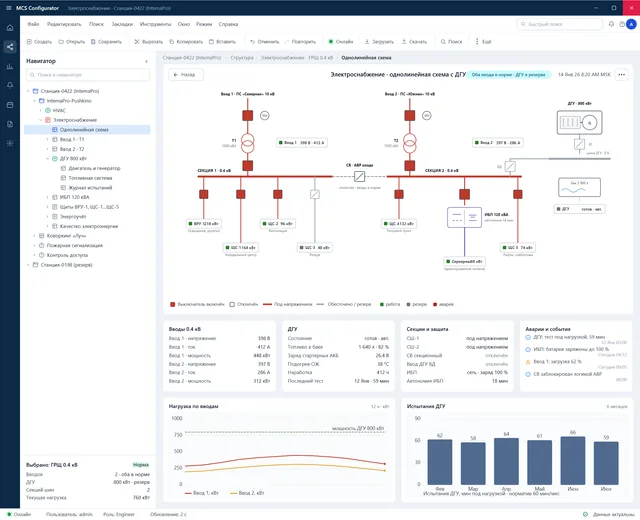This screenshot has height=520, width=640.
Task: Click the Отменить undo button
Action: tap(264, 42)
